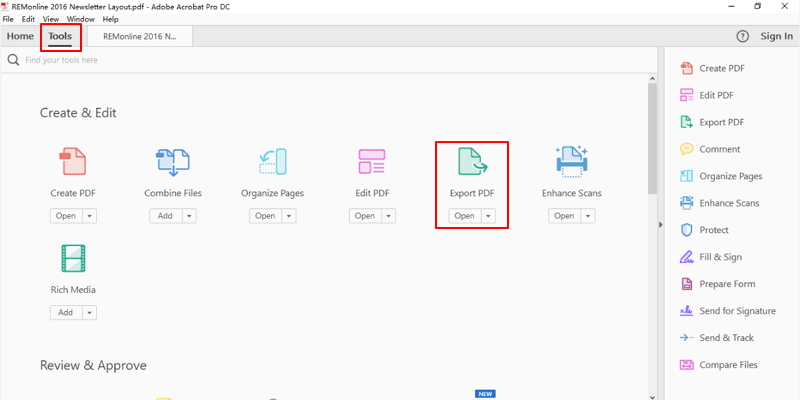This screenshot has width=800, height=400.
Task: Switch to the Tools tab
Action: point(60,36)
